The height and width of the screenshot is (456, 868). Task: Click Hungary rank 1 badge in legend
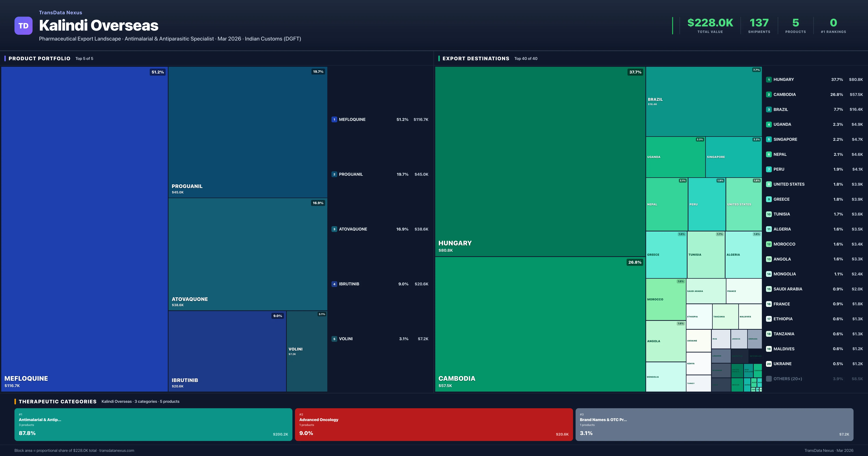click(x=769, y=80)
